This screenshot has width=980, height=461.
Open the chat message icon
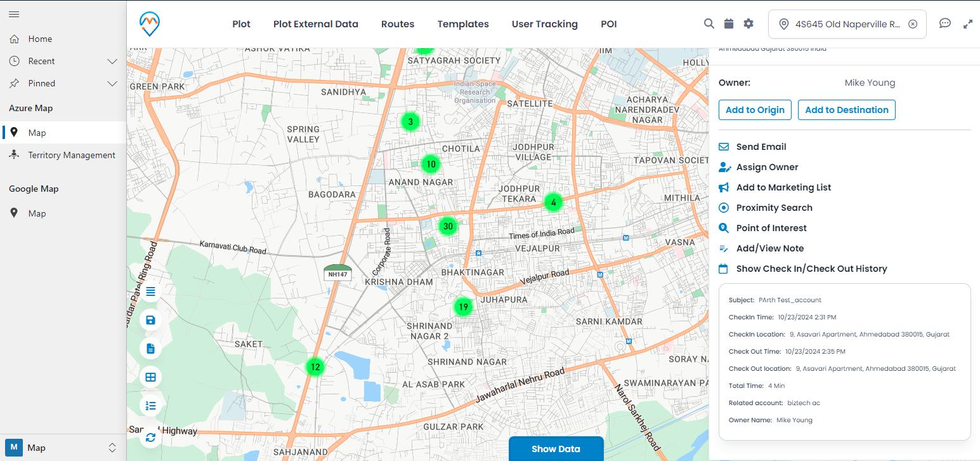click(x=945, y=23)
